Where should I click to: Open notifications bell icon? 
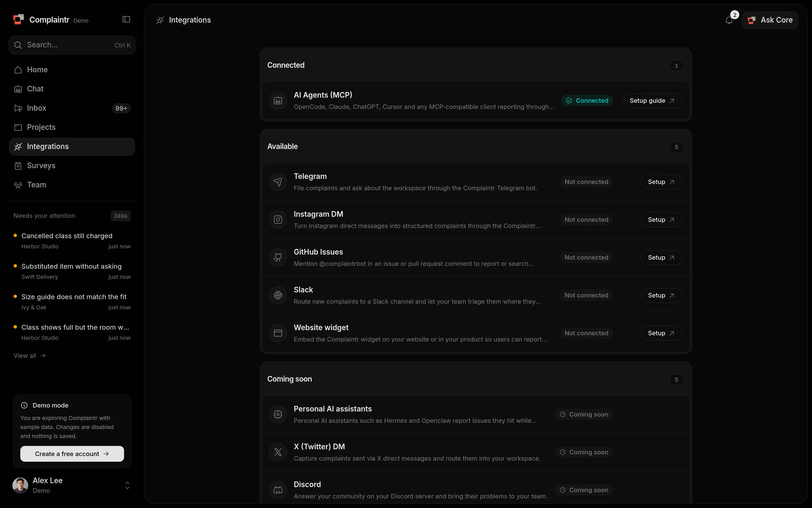pyautogui.click(x=729, y=20)
